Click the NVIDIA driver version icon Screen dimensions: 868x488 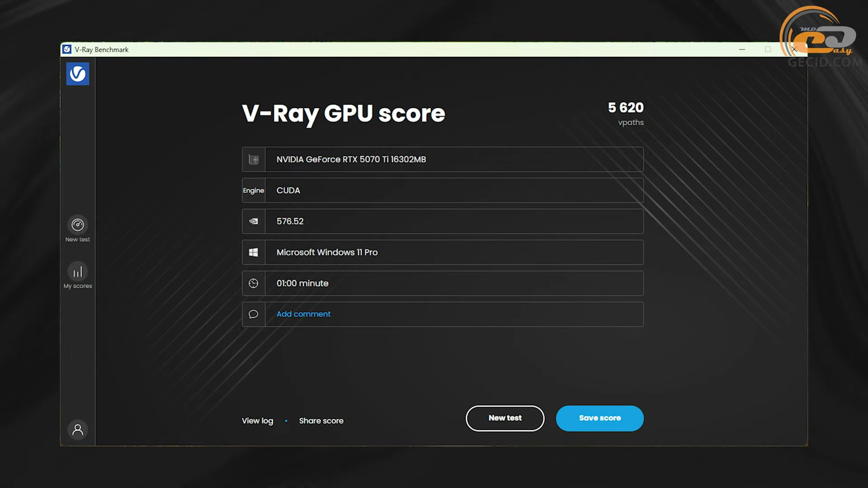point(254,221)
